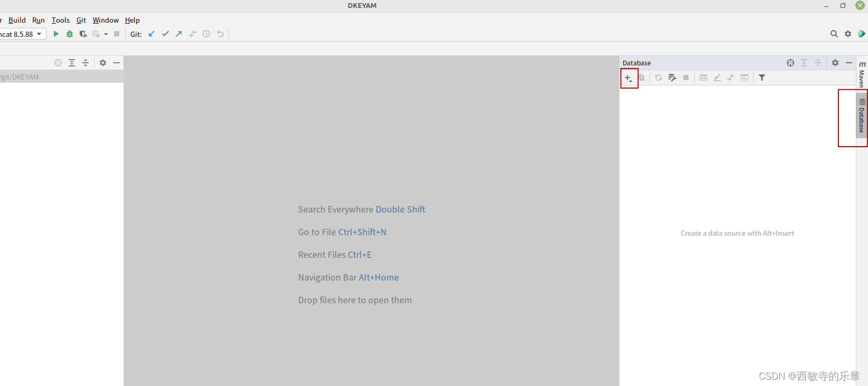The width and height of the screenshot is (868, 386).
Task: Rollback changes with Git undo arrow
Action: 221,34
